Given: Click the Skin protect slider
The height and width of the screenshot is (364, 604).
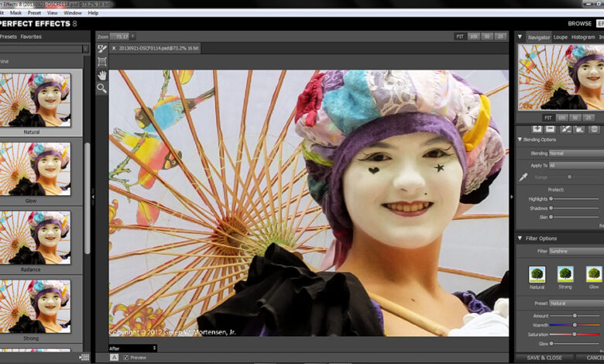Looking at the screenshot, I should (575, 218).
